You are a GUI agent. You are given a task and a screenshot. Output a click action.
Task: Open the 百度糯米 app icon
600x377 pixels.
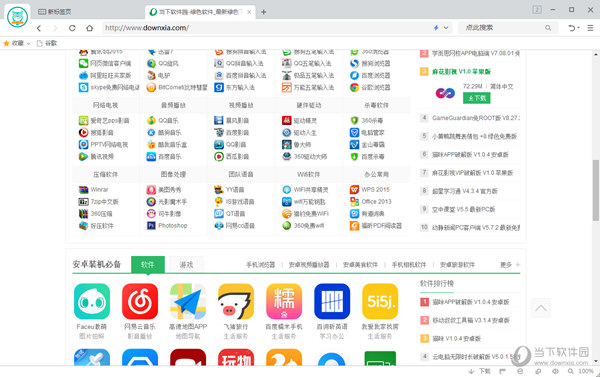pyautogui.click(x=284, y=302)
